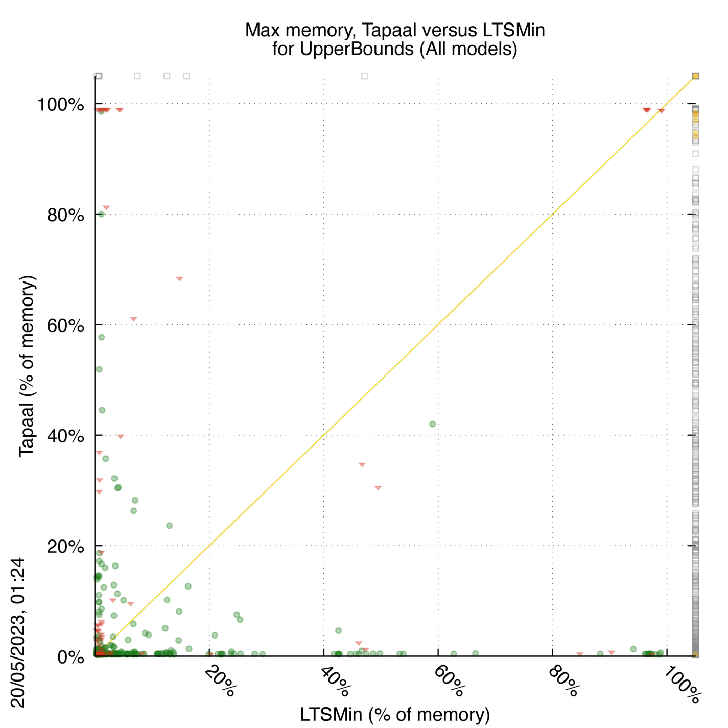
Task: Click the green point near 21% LTSMin, 4% Tapaal
Action: click(215, 636)
